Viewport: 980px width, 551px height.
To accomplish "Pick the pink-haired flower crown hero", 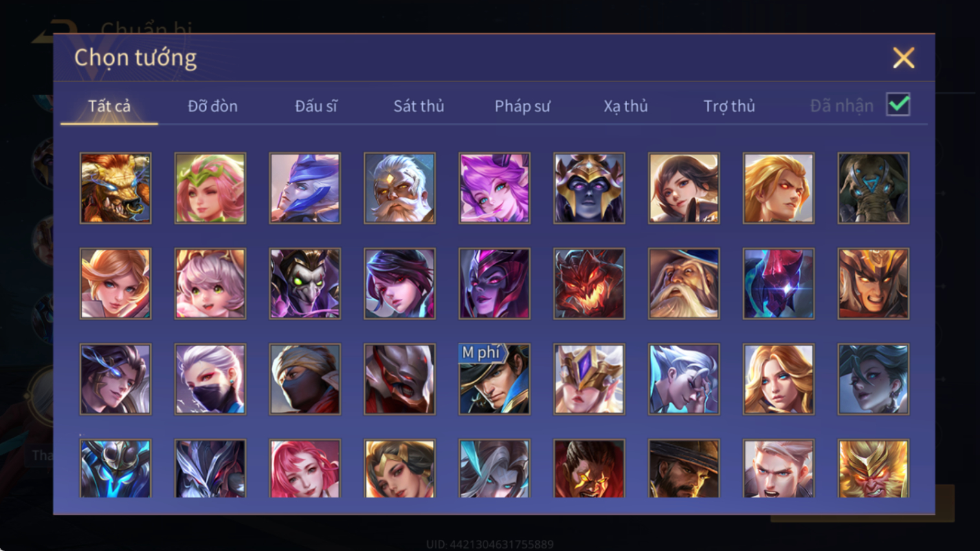I will click(210, 188).
